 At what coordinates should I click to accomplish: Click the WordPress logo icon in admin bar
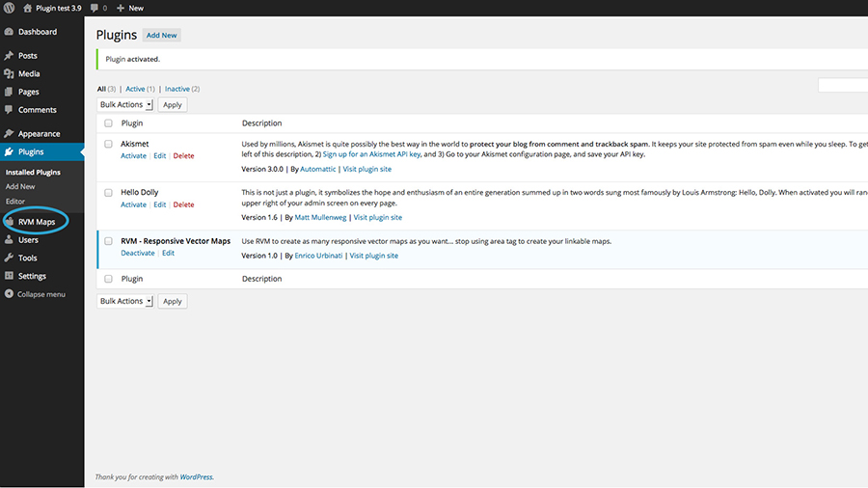(x=9, y=8)
